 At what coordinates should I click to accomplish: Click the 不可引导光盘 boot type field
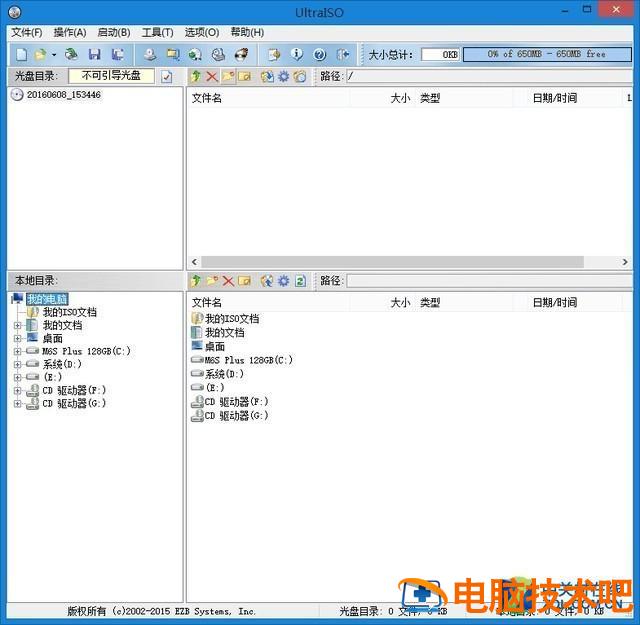pyautogui.click(x=111, y=76)
